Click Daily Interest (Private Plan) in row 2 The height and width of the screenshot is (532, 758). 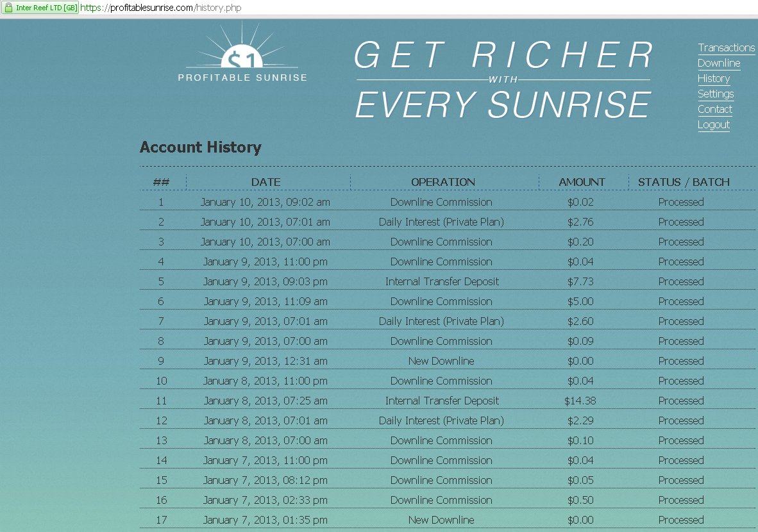(x=441, y=222)
